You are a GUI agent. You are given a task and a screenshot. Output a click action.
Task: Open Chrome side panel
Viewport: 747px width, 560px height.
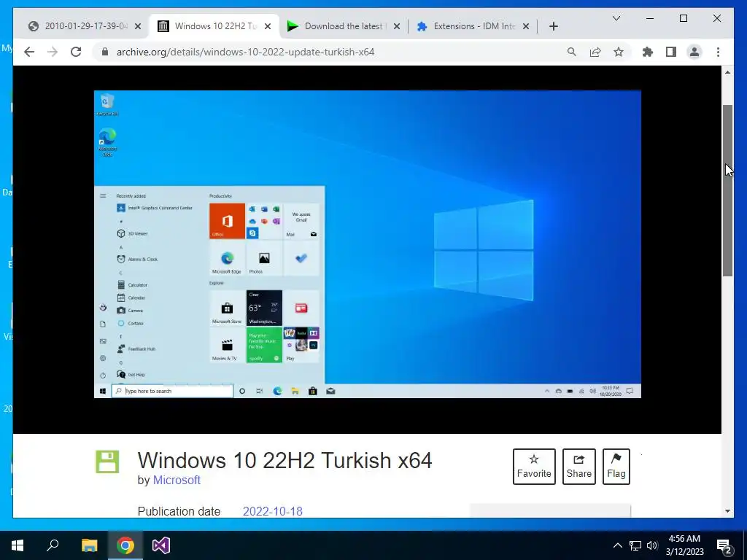click(x=671, y=52)
